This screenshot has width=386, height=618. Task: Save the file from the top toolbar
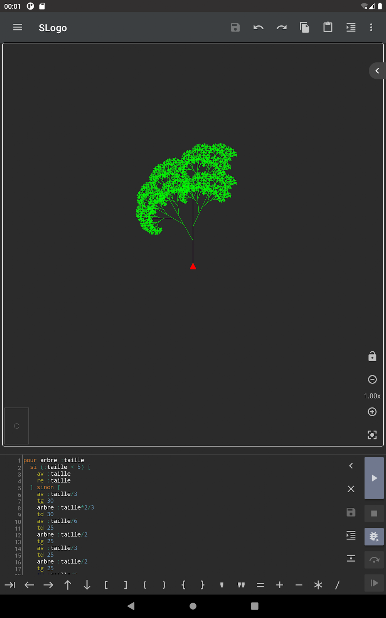(x=235, y=27)
